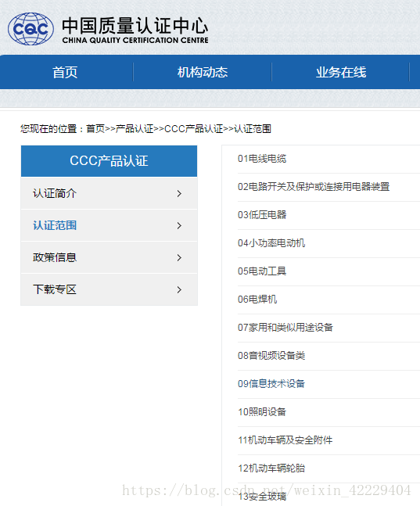Open category 05电动工具
The height and width of the screenshot is (506, 420).
tap(262, 271)
